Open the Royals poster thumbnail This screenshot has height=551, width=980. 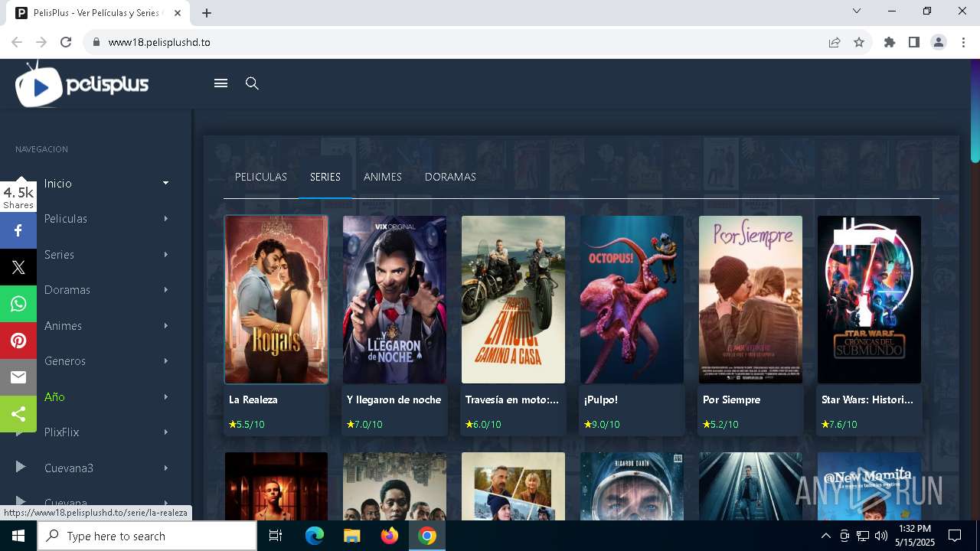coord(276,299)
